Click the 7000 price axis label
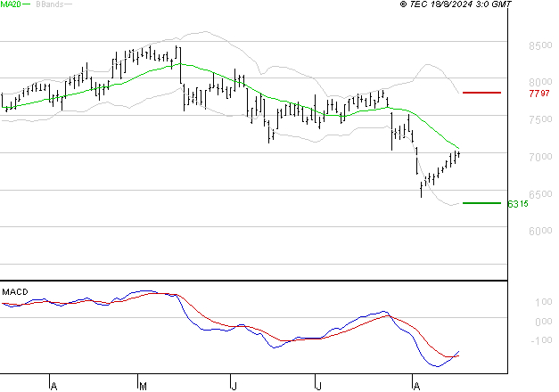Image resolution: width=559 pixels, height=392 pixels. (x=540, y=157)
